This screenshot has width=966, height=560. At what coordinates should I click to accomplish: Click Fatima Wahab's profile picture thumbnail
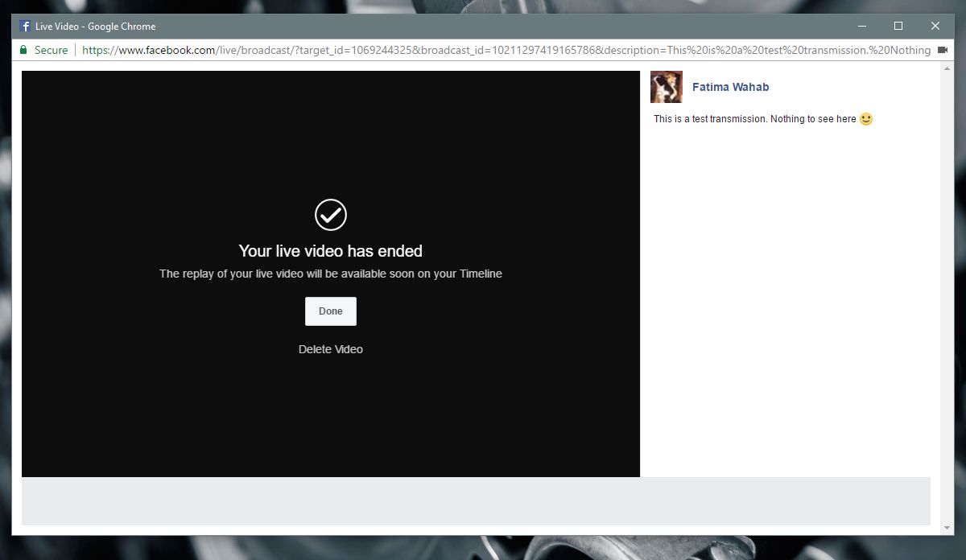coord(667,87)
